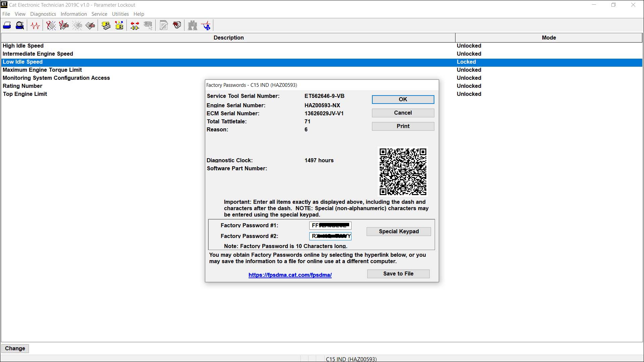Open the Status tool icon
The image size is (644, 362).
(x=35, y=25)
